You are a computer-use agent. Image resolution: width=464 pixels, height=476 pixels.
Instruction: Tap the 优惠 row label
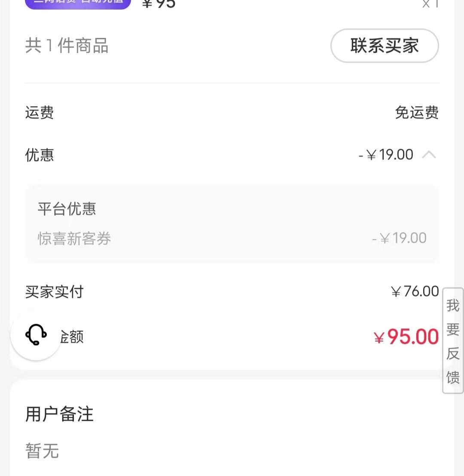[x=40, y=155]
